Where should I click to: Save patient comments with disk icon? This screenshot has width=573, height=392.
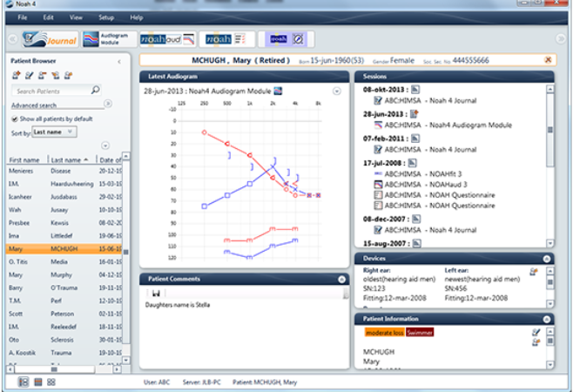(x=156, y=294)
